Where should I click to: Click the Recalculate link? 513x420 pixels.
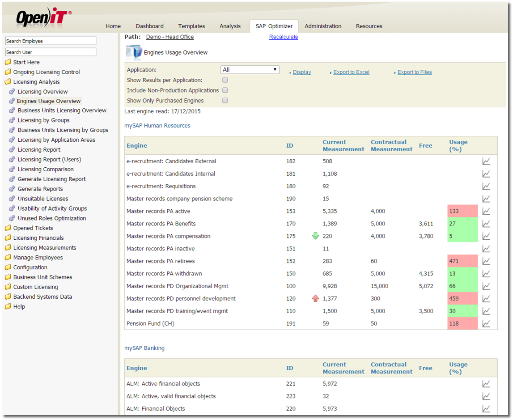click(x=284, y=37)
